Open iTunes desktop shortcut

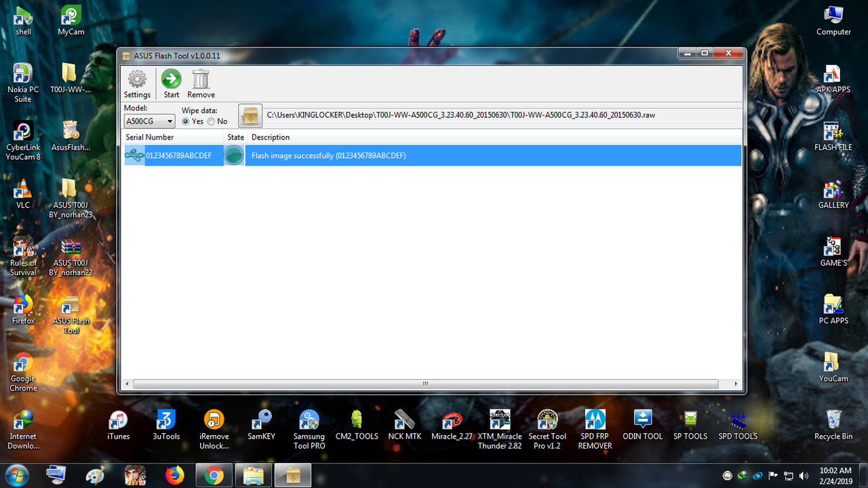[x=119, y=425]
